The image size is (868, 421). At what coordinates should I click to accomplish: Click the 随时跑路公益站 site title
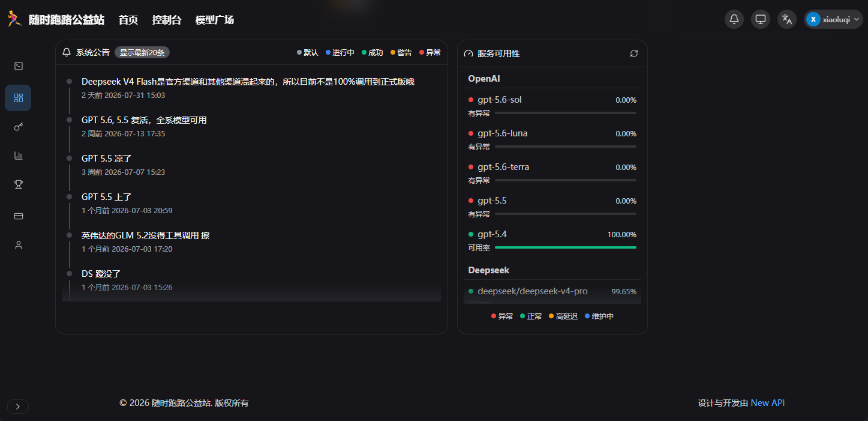tap(67, 20)
